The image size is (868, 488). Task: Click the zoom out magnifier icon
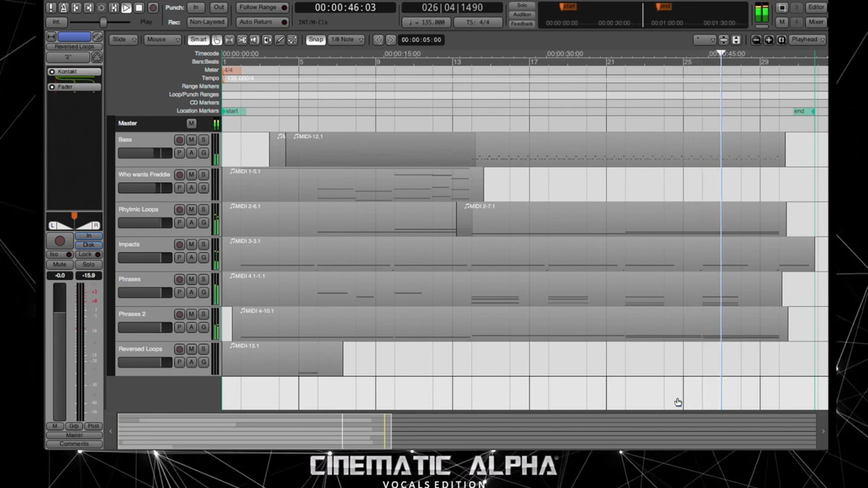(756, 40)
